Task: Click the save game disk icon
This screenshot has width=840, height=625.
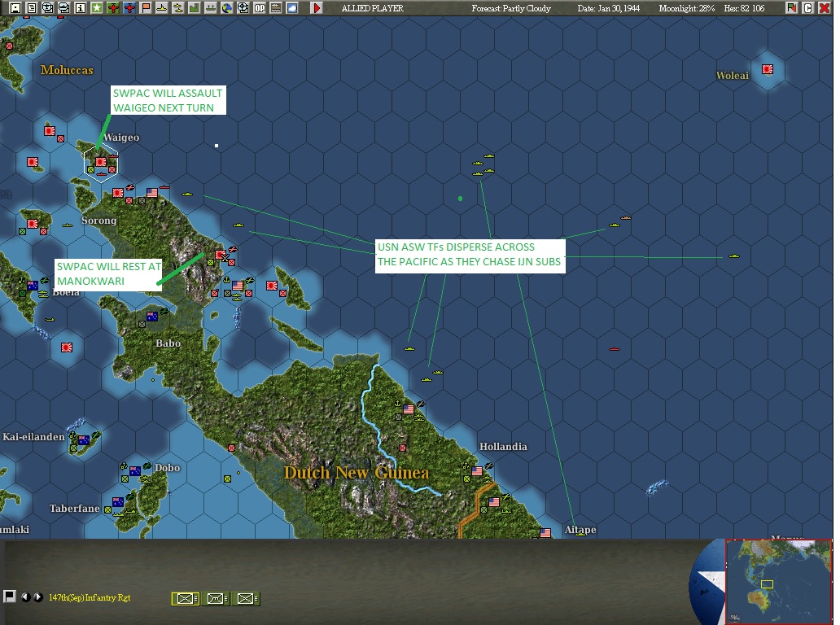Action: click(15, 8)
